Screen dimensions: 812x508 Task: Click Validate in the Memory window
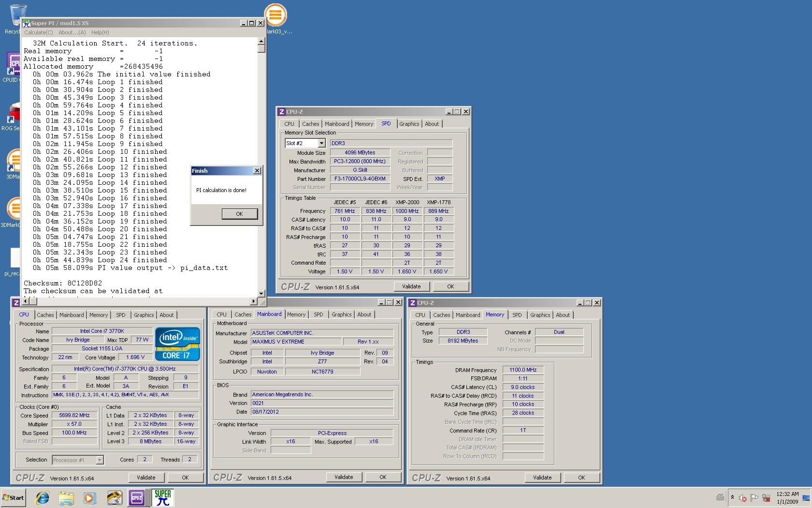(x=542, y=478)
